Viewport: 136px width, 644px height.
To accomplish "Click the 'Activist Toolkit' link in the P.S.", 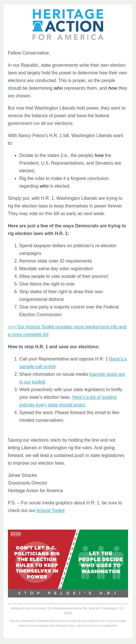I will click(50, 510).
